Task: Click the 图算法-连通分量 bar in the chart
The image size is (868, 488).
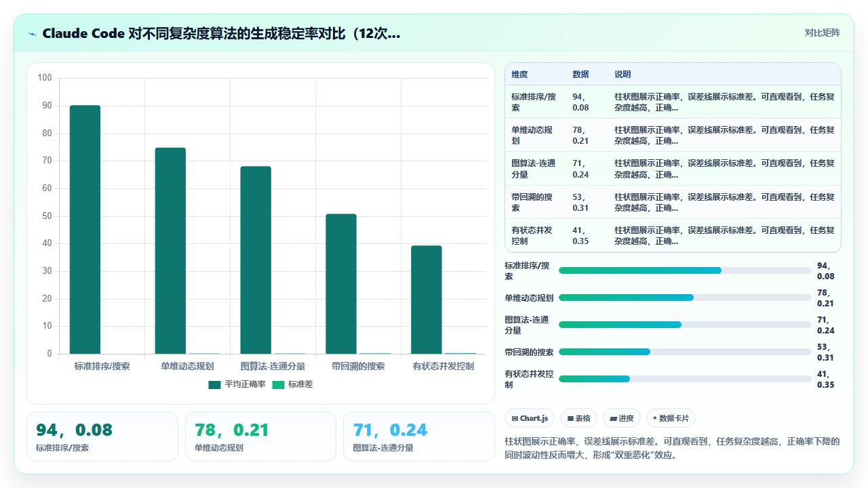Action: pos(256,260)
